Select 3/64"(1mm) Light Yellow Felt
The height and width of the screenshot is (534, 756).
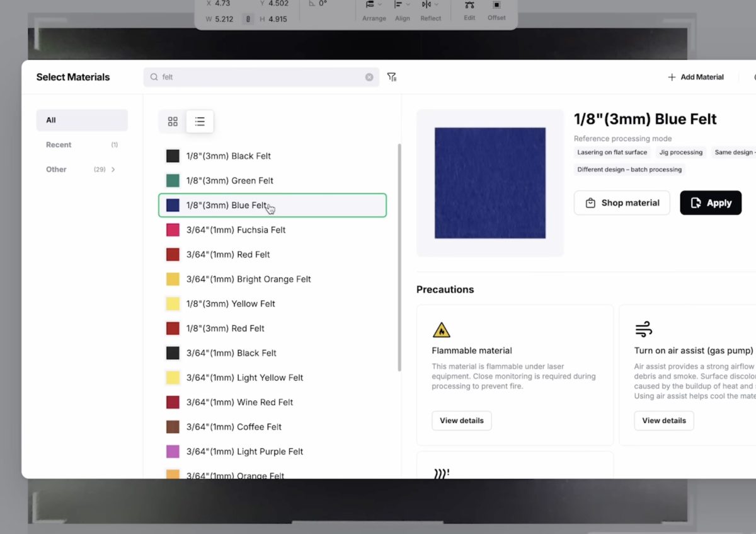(272, 377)
